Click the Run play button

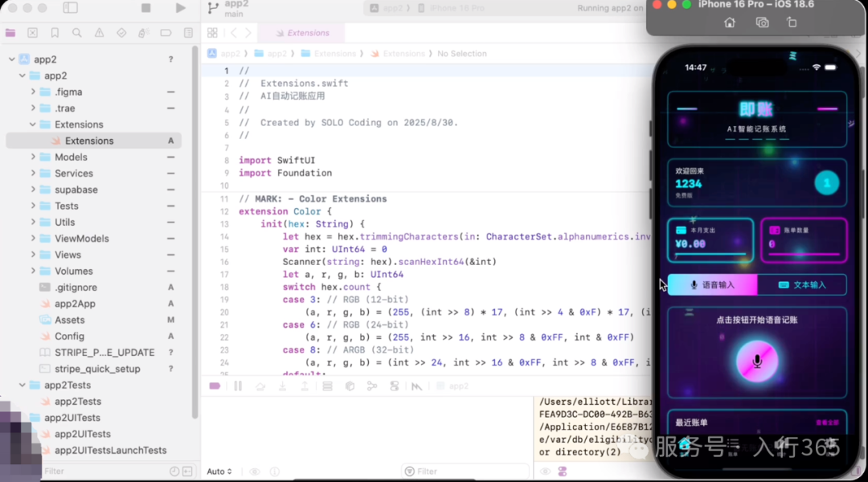coord(181,8)
